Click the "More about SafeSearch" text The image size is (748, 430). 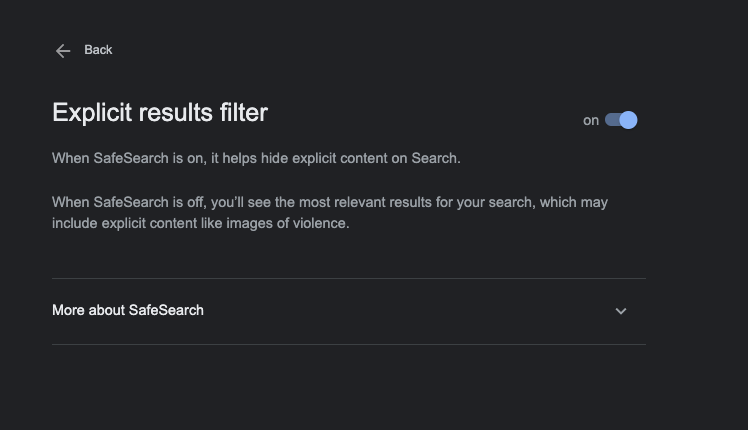pos(128,310)
